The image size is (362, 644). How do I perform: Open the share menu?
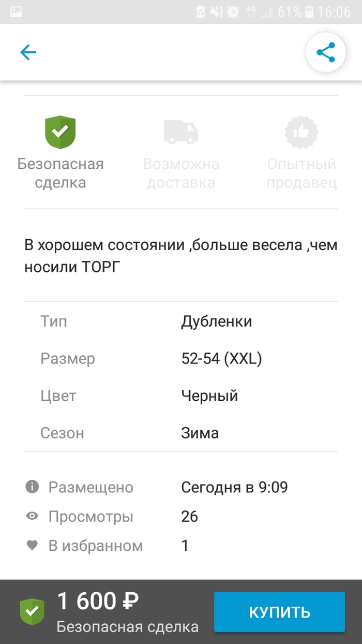(x=325, y=52)
